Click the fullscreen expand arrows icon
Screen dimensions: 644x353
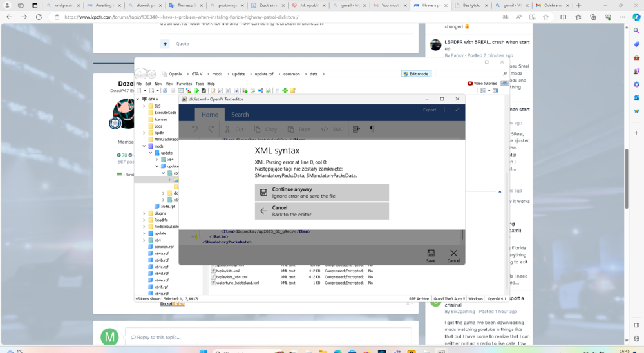click(457, 110)
